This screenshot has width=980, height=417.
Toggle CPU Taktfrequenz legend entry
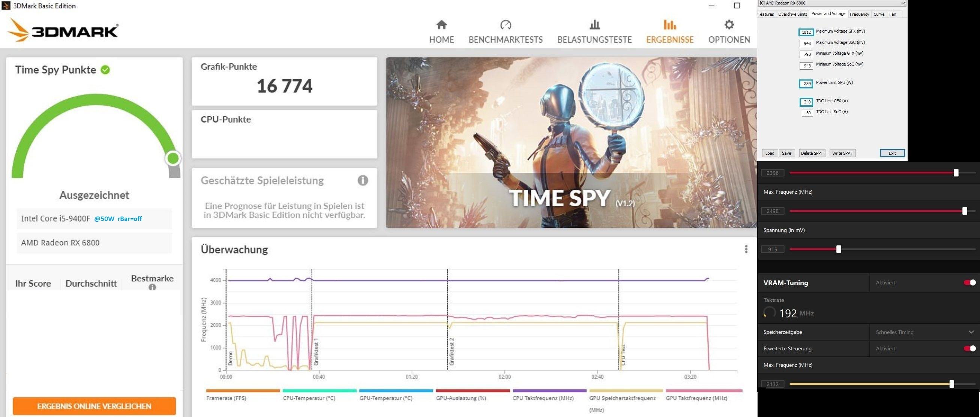pyautogui.click(x=549, y=395)
